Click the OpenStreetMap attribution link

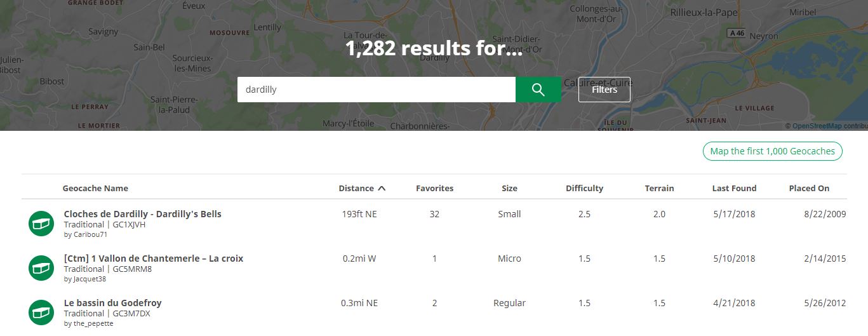coord(817,126)
